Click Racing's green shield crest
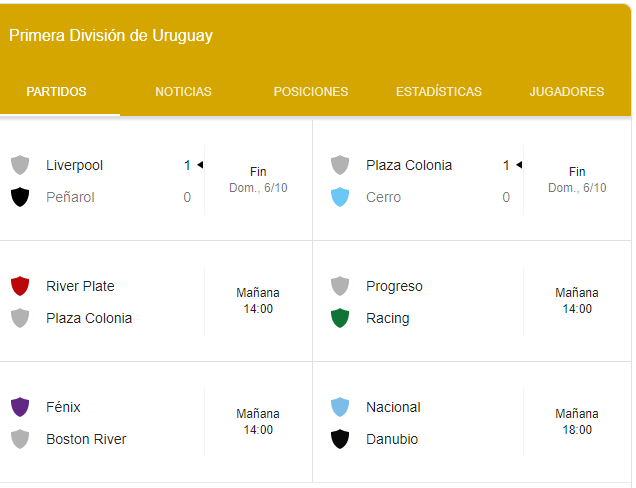 340,318
